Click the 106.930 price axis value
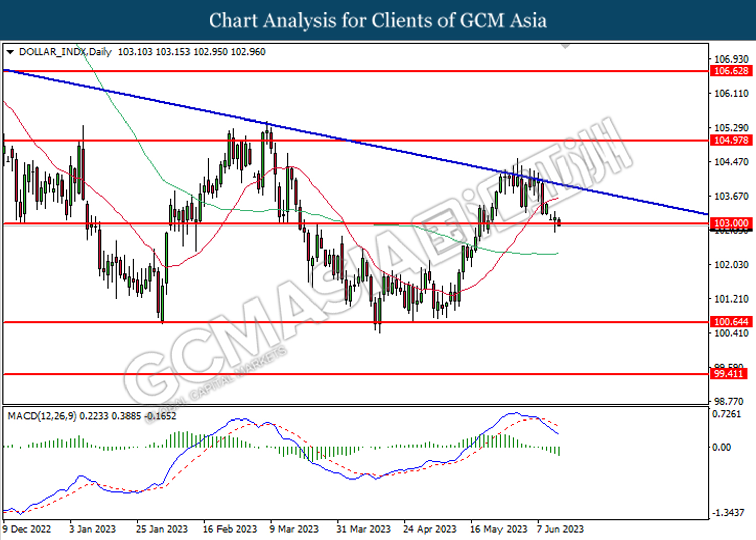The height and width of the screenshot is (540, 756). pos(731,59)
